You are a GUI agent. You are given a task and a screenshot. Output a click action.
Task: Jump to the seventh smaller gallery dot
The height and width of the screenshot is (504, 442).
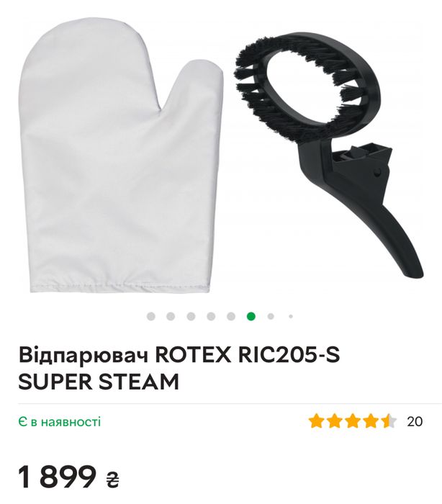tap(271, 316)
